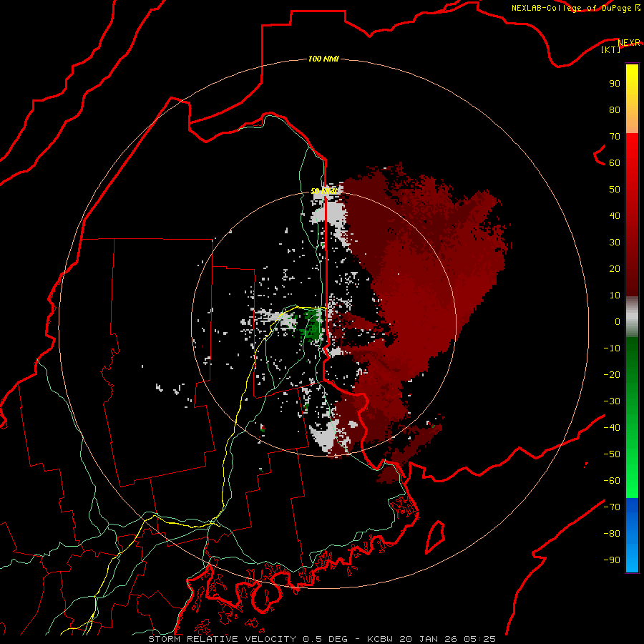This screenshot has width=644, height=644.
Task: Click the 0 value on velocity scale
Action: [x=618, y=321]
